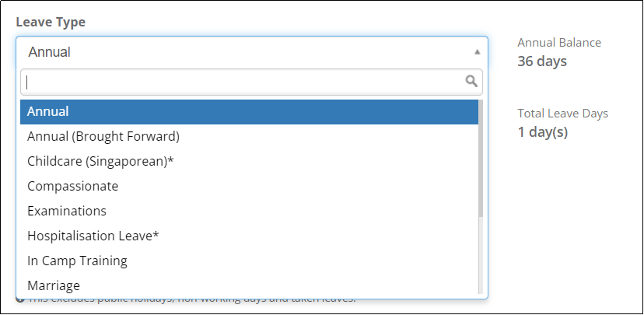Image resolution: width=644 pixels, height=315 pixels.
Task: Click the Total Leave Days label
Action: (x=562, y=114)
